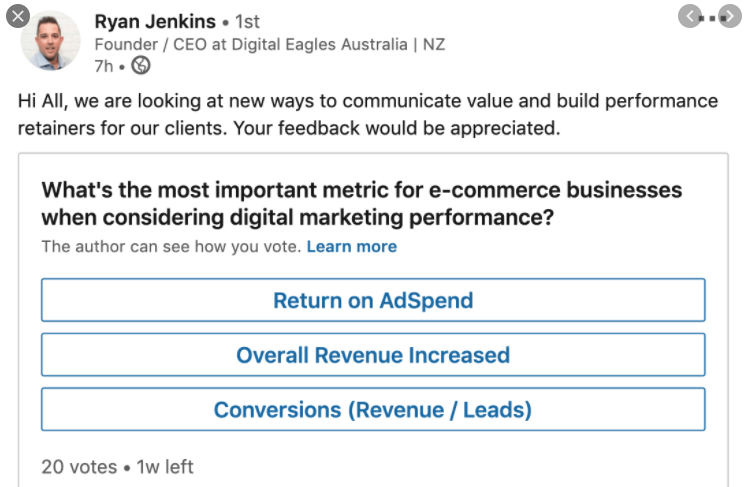746x487 pixels.
Task: Click the Founder / CEO headline text
Action: (270, 44)
